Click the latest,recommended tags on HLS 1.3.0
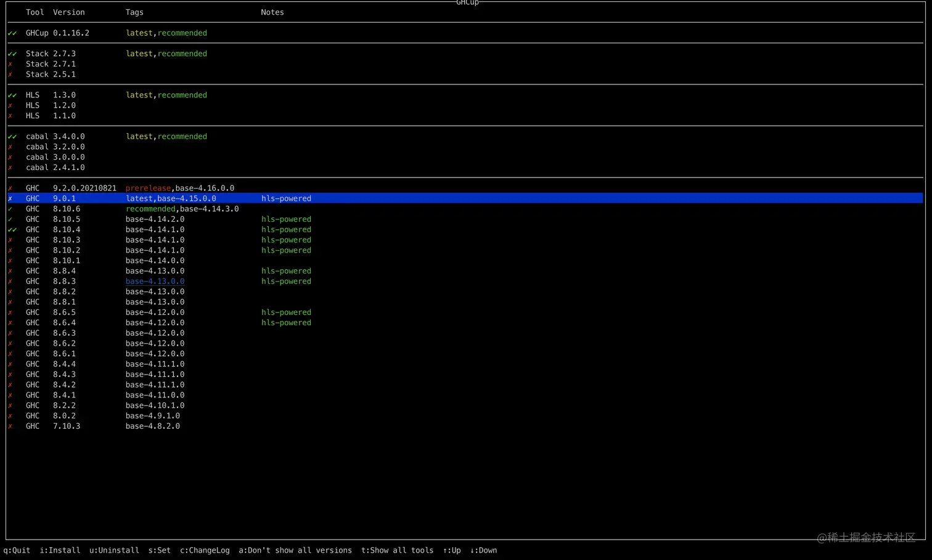This screenshot has height=560, width=932. [x=166, y=95]
